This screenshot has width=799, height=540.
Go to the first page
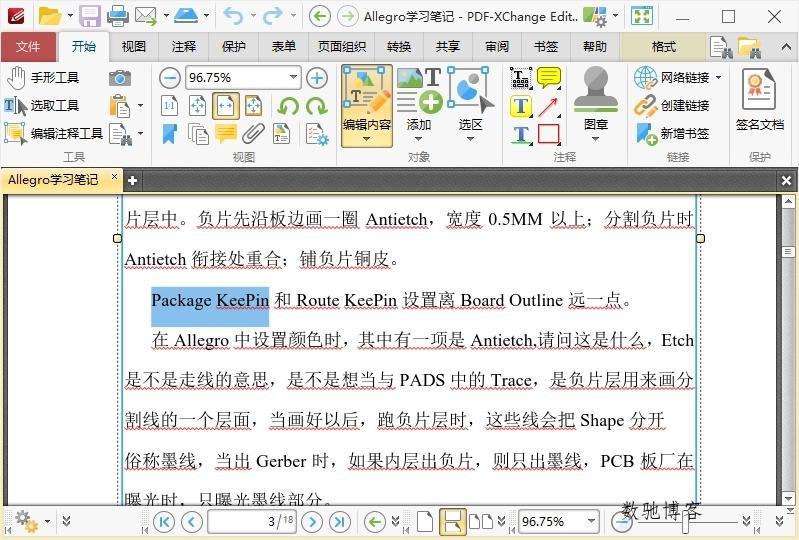click(164, 522)
